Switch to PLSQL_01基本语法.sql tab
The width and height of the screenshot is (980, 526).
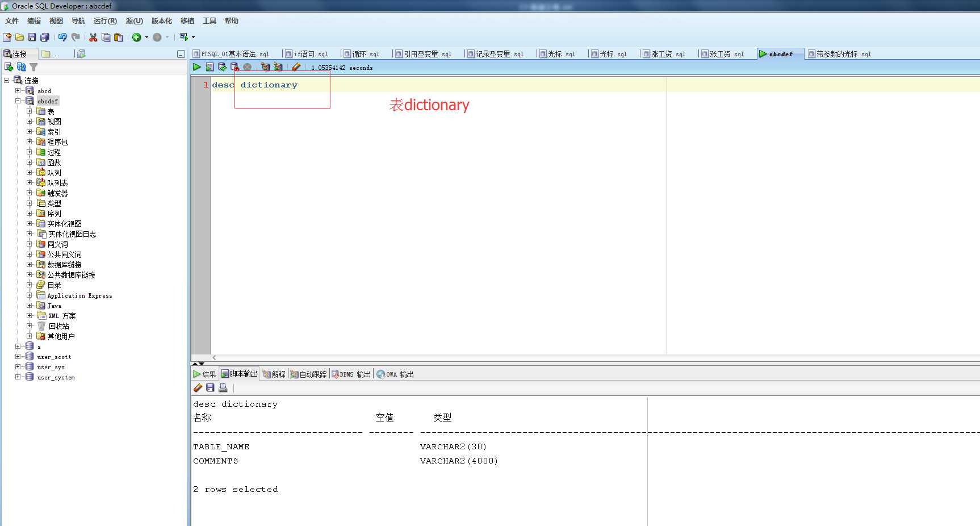pyautogui.click(x=231, y=54)
